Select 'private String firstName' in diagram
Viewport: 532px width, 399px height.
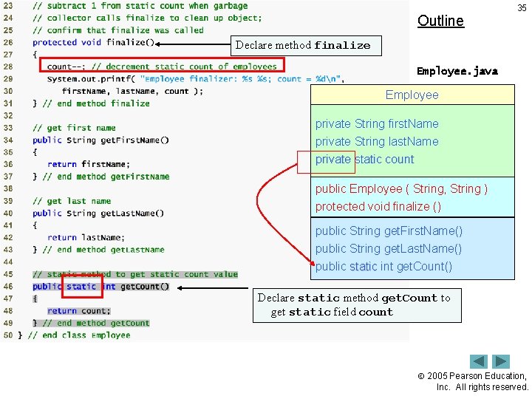(377, 124)
